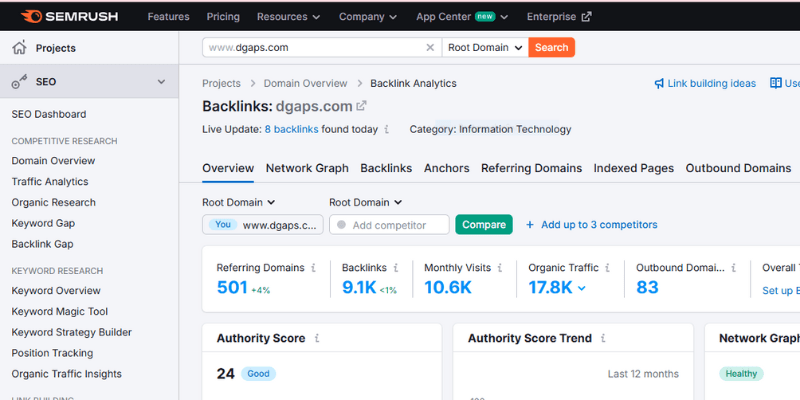This screenshot has height=400, width=800.
Task: Open Keyword Strategy Builder in sidebar
Action: click(71, 333)
